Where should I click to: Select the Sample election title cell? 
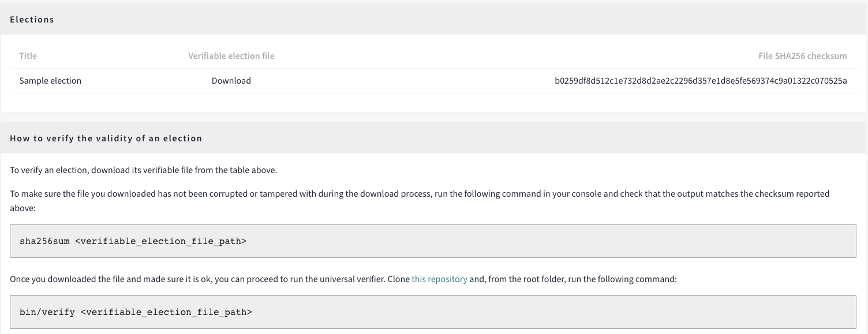coord(50,81)
